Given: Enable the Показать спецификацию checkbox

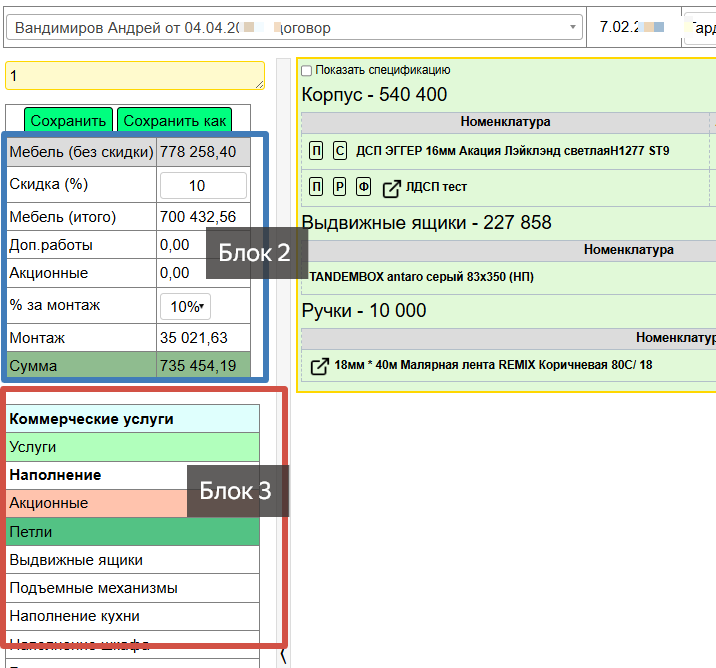Looking at the screenshot, I should (307, 71).
